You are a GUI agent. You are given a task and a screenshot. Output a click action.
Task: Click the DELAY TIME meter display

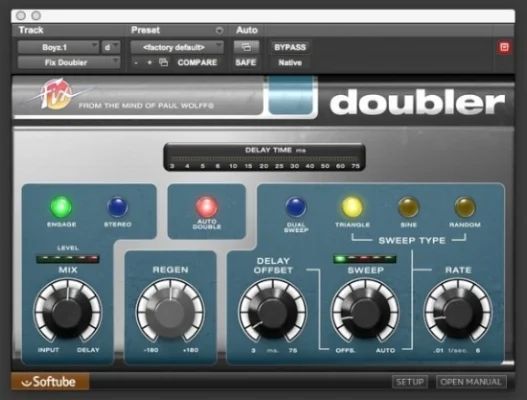[264, 157]
